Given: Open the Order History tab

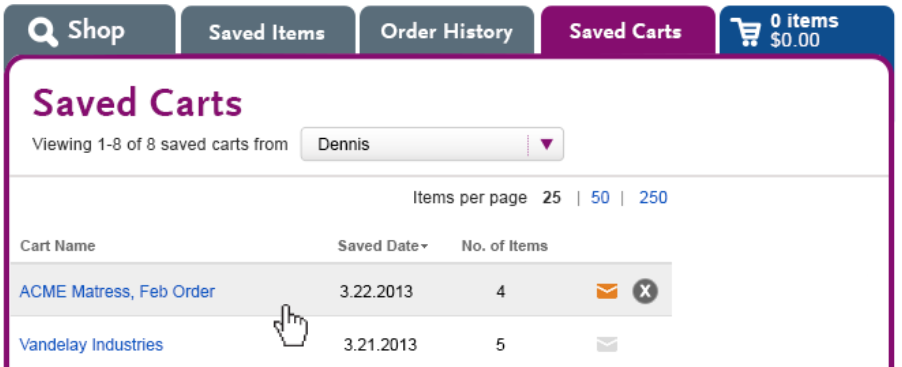Looking at the screenshot, I should pyautogui.click(x=446, y=32).
